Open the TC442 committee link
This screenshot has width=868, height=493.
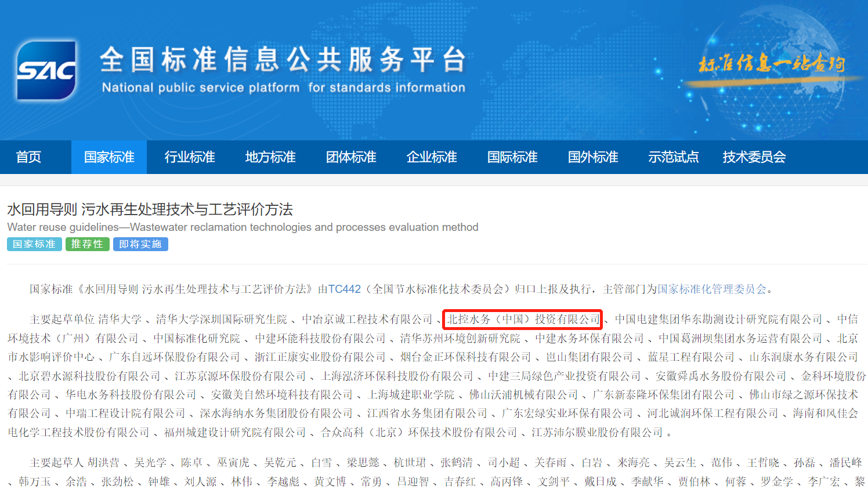[x=344, y=289]
